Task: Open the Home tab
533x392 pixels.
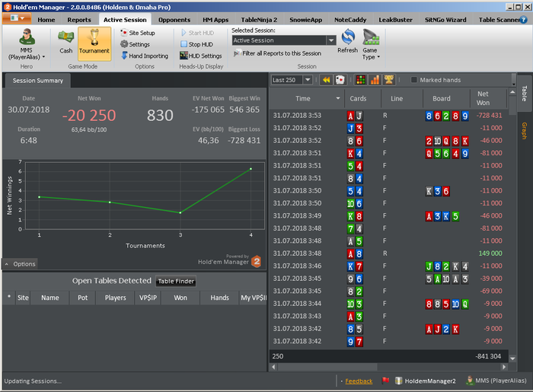Action: [46, 20]
